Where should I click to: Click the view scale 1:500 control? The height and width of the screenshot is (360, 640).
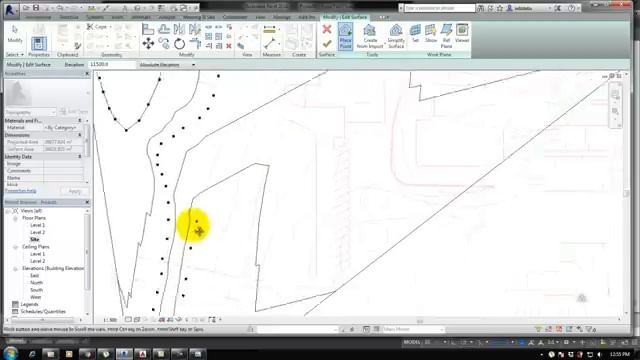coord(110,320)
